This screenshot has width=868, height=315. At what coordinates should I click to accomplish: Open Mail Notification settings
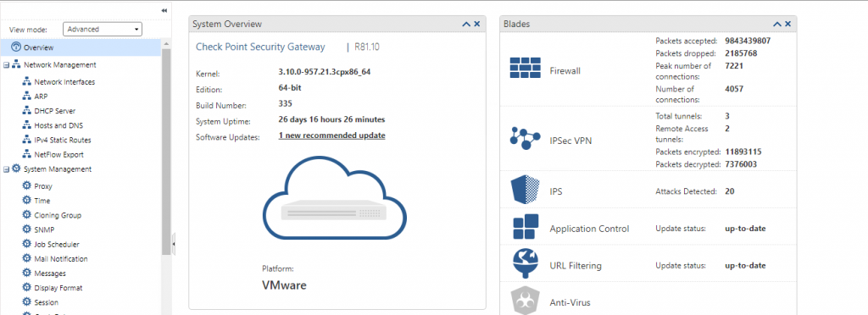pyautogui.click(x=61, y=258)
